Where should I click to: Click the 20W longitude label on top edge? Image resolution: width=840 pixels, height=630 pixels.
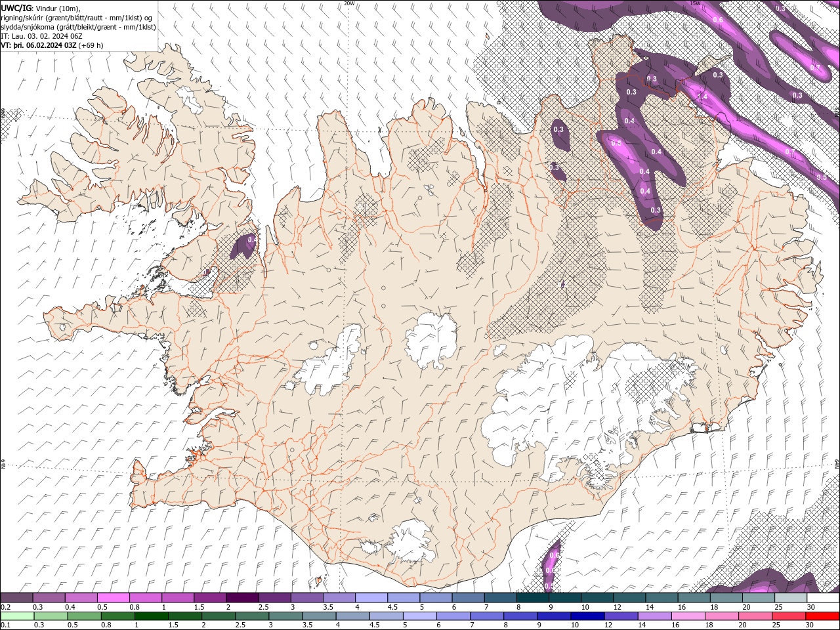(x=349, y=3)
